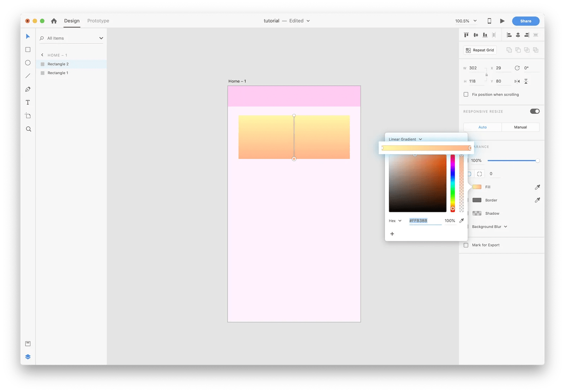
Task: Click the rotation icon
Action: (x=517, y=68)
